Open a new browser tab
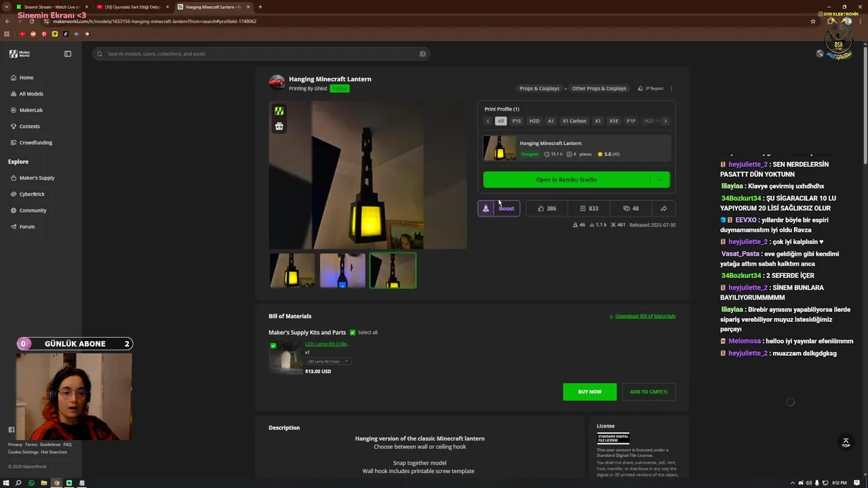The height and width of the screenshot is (488, 868). [x=260, y=7]
